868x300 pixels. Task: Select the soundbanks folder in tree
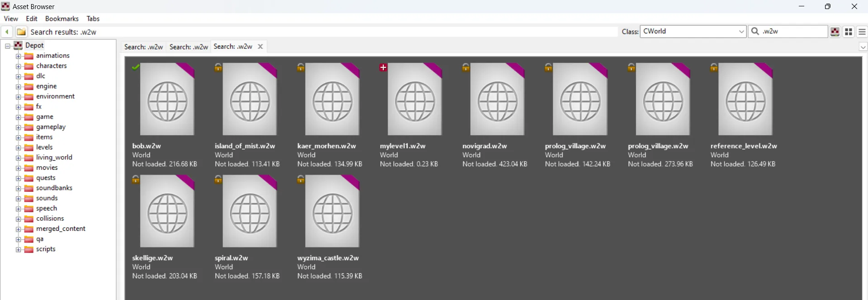(54, 188)
